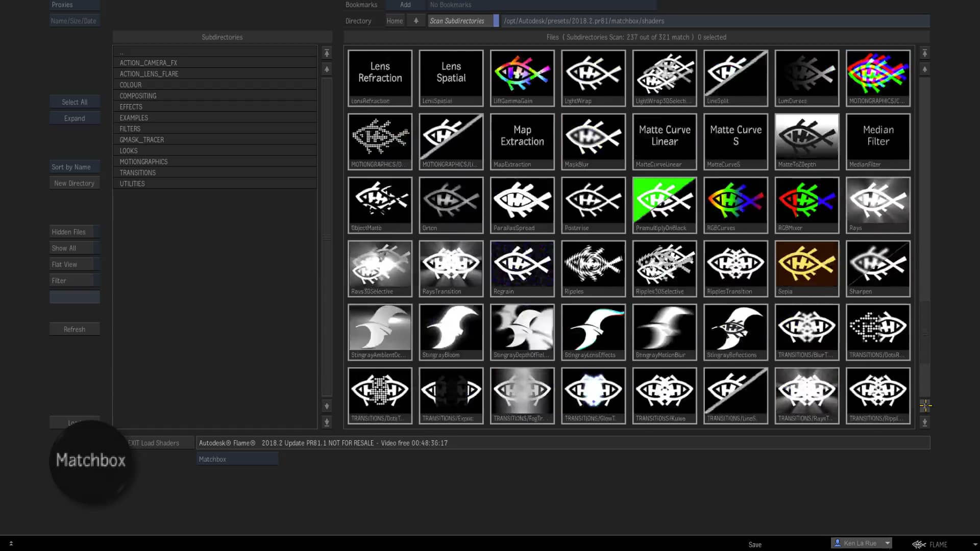
Task: Open the TRANSITIONS subdirectory
Action: (x=215, y=172)
